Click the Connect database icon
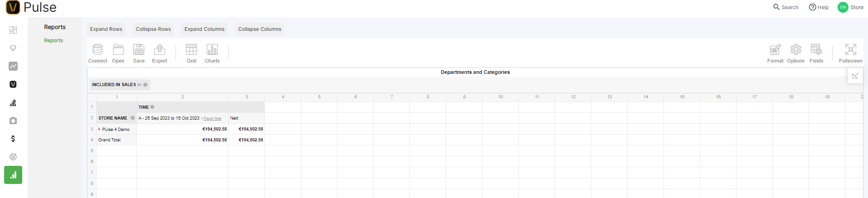Screen dimensions: 868x198 click(x=98, y=50)
